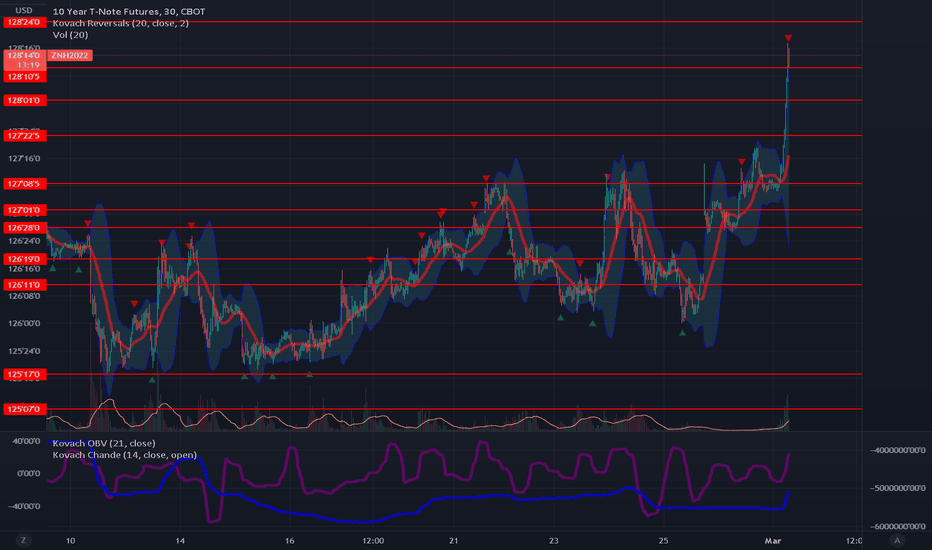
Task: Click the 23 date label on time axis
Action: pyautogui.click(x=553, y=540)
